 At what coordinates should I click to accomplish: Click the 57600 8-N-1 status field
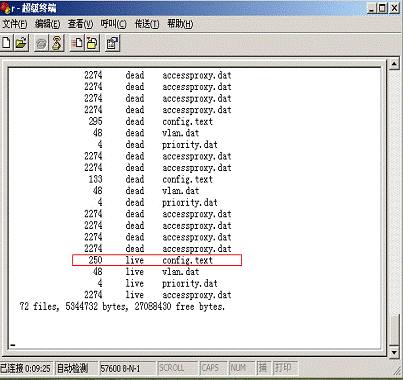[x=127, y=368]
